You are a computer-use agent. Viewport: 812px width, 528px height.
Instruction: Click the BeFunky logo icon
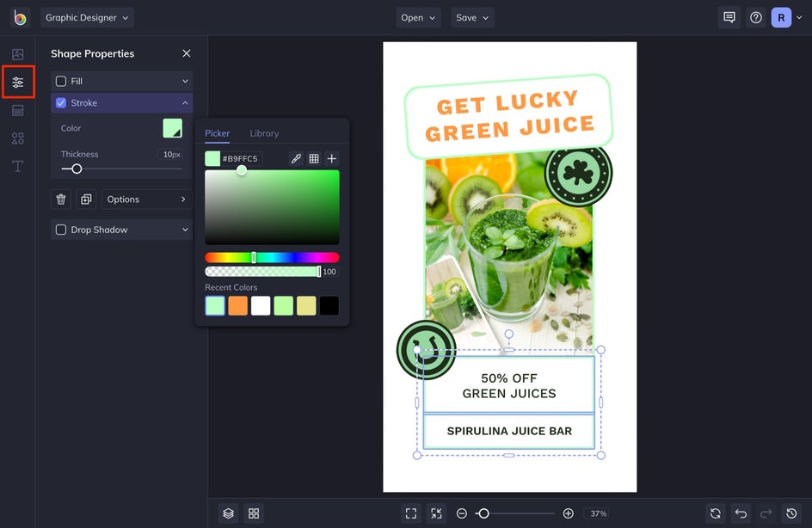pos(20,17)
